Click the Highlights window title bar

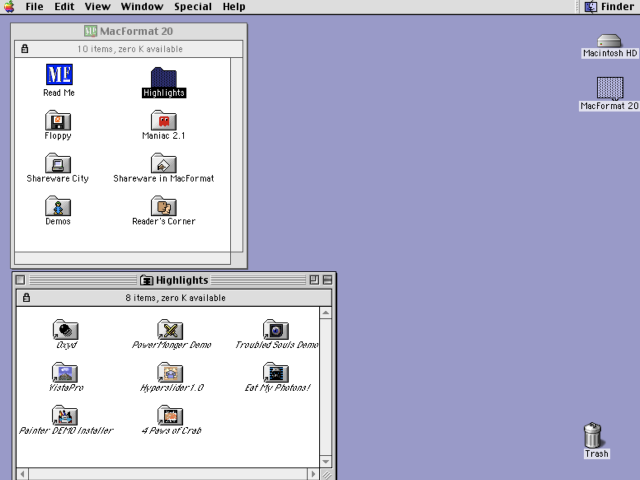174,280
